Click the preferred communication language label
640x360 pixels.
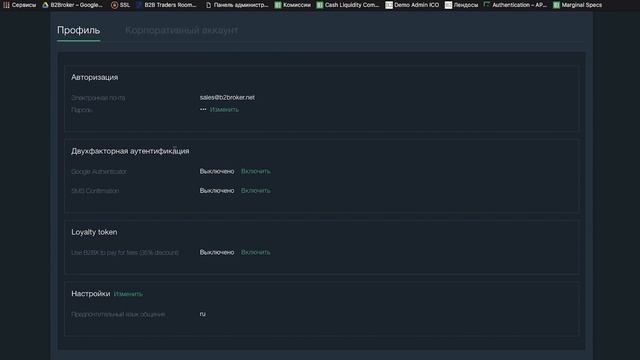tap(118, 315)
